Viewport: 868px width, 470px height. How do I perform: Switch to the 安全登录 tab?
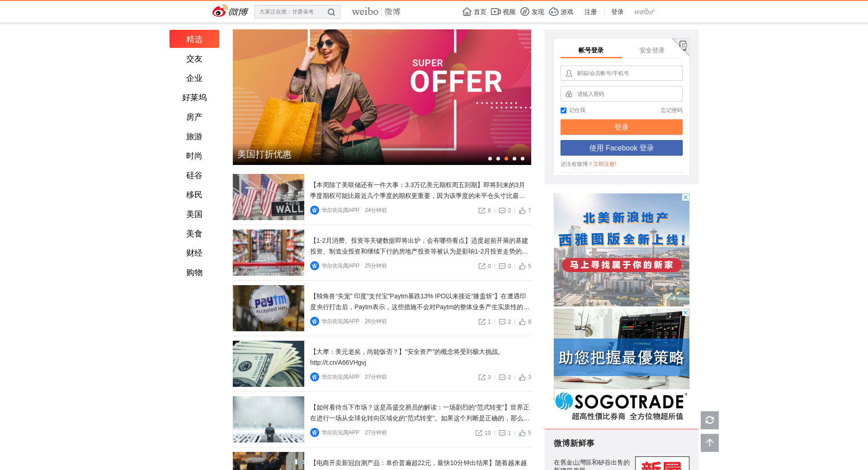click(651, 50)
